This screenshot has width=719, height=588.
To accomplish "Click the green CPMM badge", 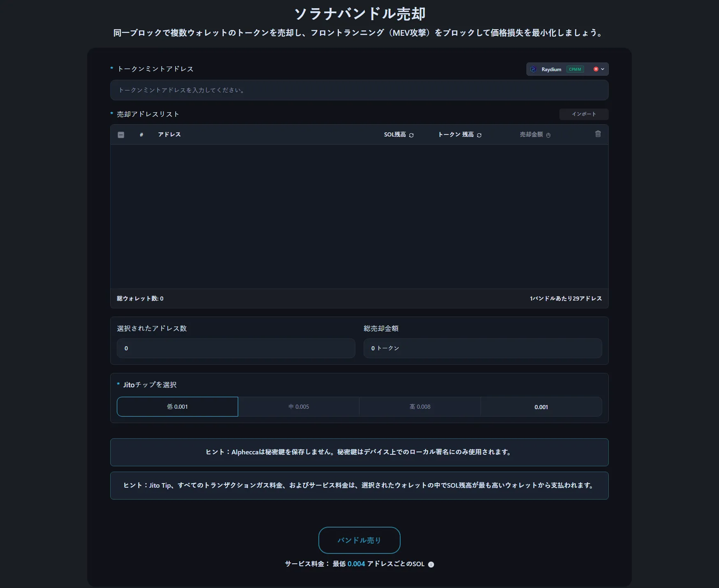I will pos(575,69).
